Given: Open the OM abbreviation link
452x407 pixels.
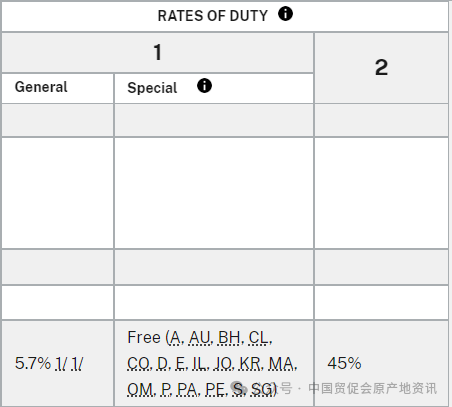Looking at the screenshot, I should pyautogui.click(x=140, y=389).
